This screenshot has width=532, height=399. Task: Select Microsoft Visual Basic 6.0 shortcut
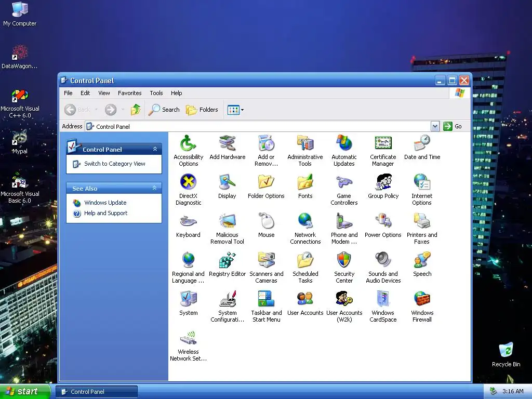(x=20, y=188)
